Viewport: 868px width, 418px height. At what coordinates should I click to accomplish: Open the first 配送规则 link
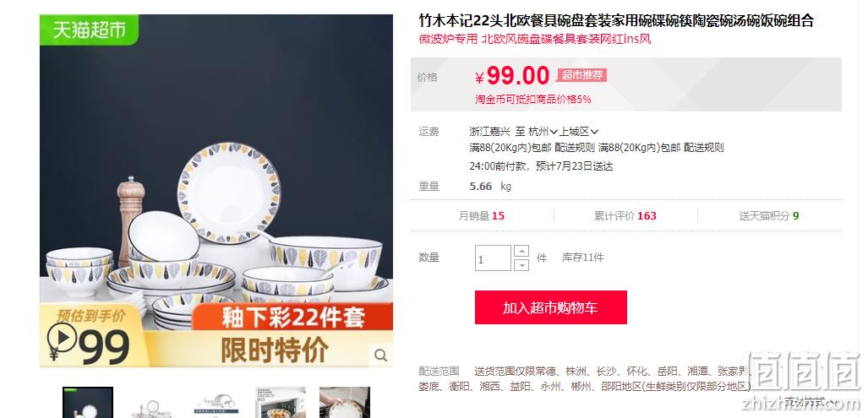(575, 148)
